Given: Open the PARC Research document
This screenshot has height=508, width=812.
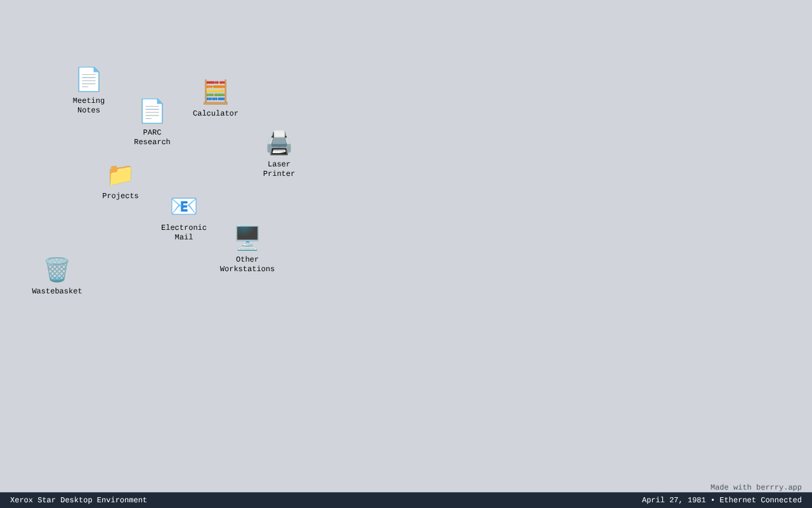Looking at the screenshot, I should tap(152, 110).
